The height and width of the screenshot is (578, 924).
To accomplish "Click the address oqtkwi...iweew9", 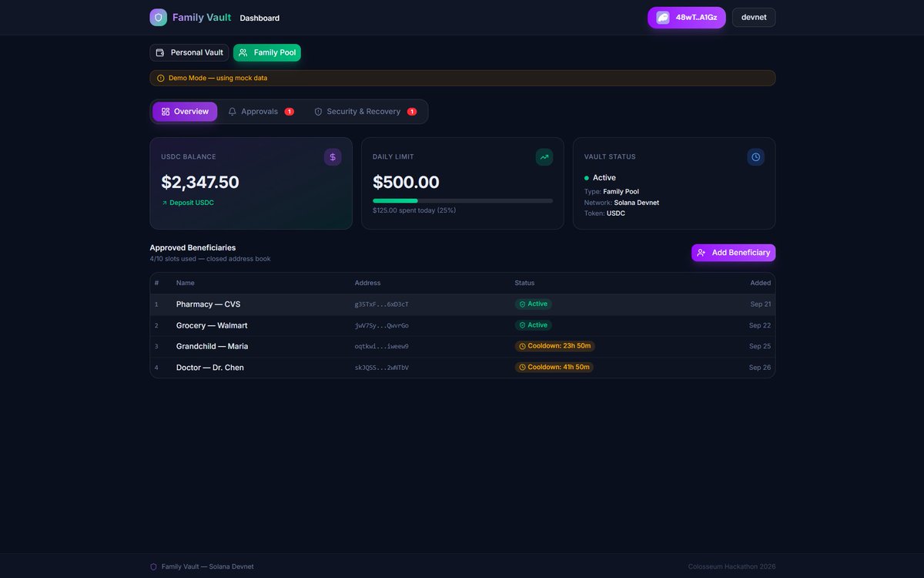I will (381, 347).
